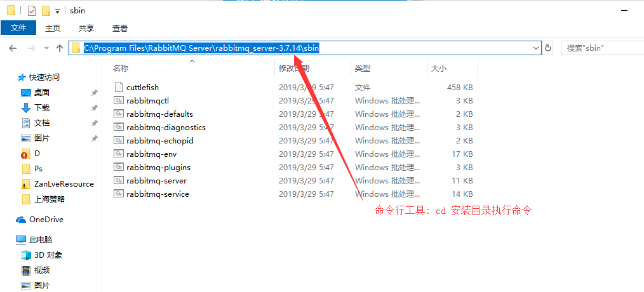Click the rabbitmq-echopid file name
The height and width of the screenshot is (292, 644).
pos(160,140)
